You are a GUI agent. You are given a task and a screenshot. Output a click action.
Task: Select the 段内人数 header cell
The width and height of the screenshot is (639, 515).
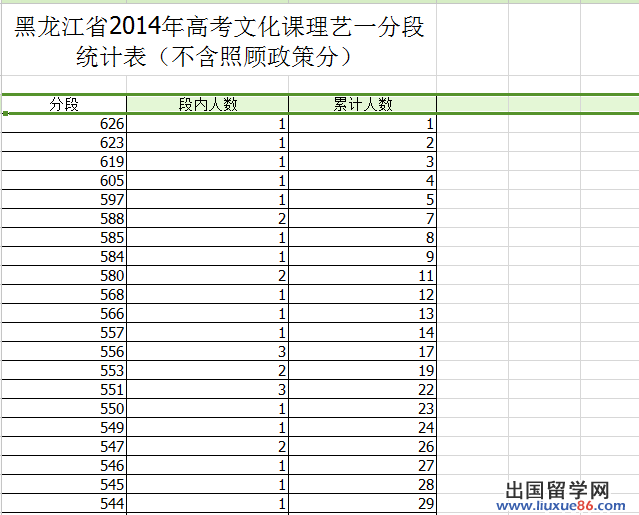(x=207, y=104)
